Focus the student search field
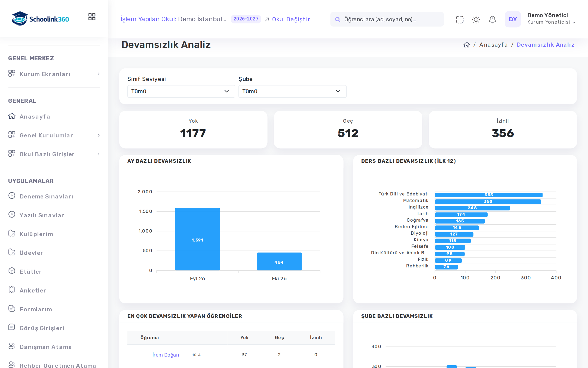Screen dimensions: 588x368 pos(387,19)
